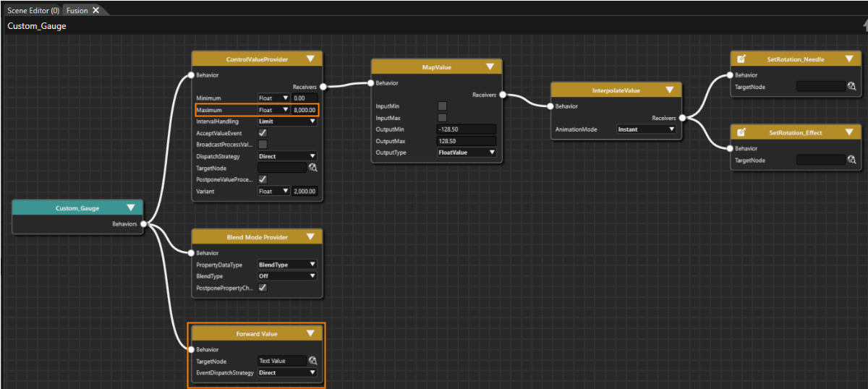
Task: Open the AnimationMode Instant dropdown
Action: (646, 129)
